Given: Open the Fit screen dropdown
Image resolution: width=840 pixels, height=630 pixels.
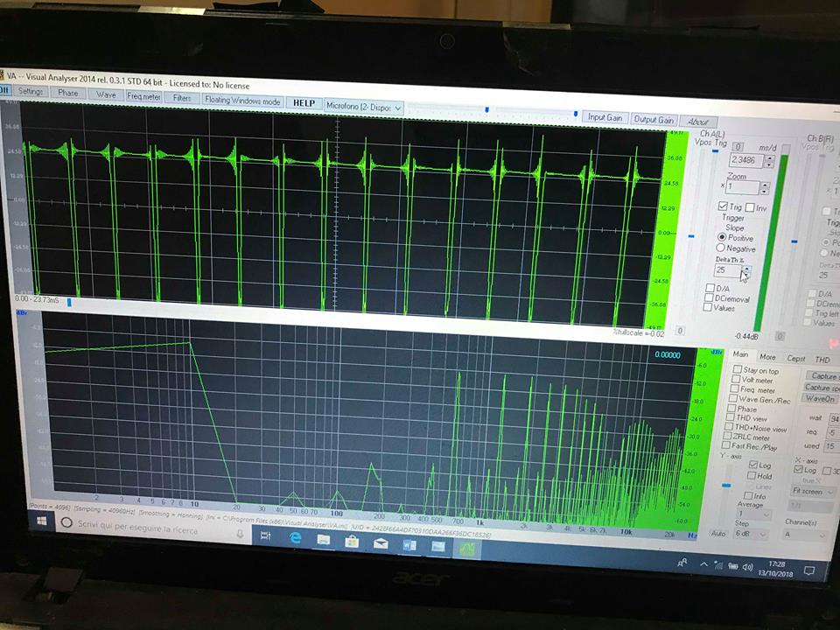Looking at the screenshot, I should (813, 491).
